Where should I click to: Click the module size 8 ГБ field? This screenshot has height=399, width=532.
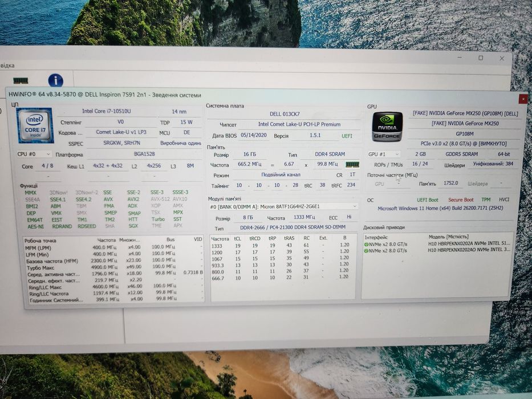(x=247, y=218)
